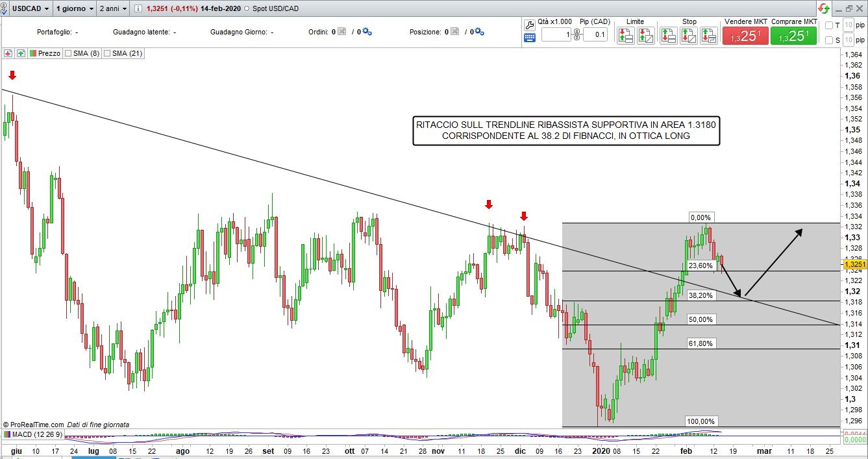Open the wrench settings icon
The image size is (868, 459).
click(x=529, y=25)
